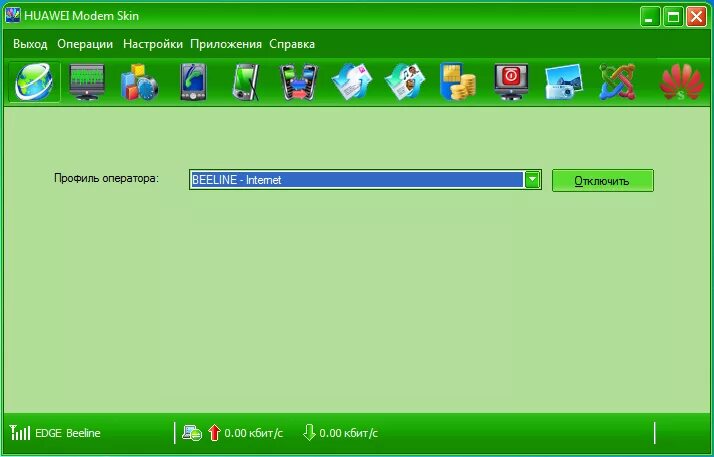The width and height of the screenshot is (714, 457).
Task: Open the photo and camera icon
Action: point(564,82)
